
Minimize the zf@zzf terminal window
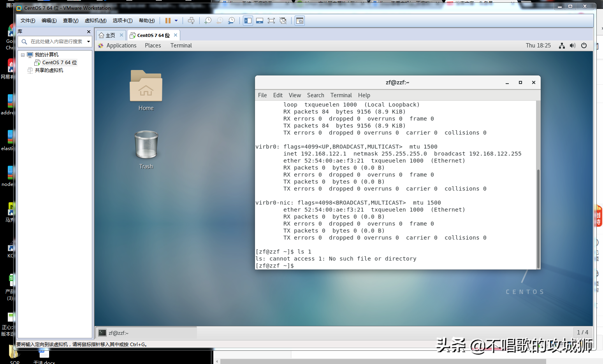click(x=507, y=82)
